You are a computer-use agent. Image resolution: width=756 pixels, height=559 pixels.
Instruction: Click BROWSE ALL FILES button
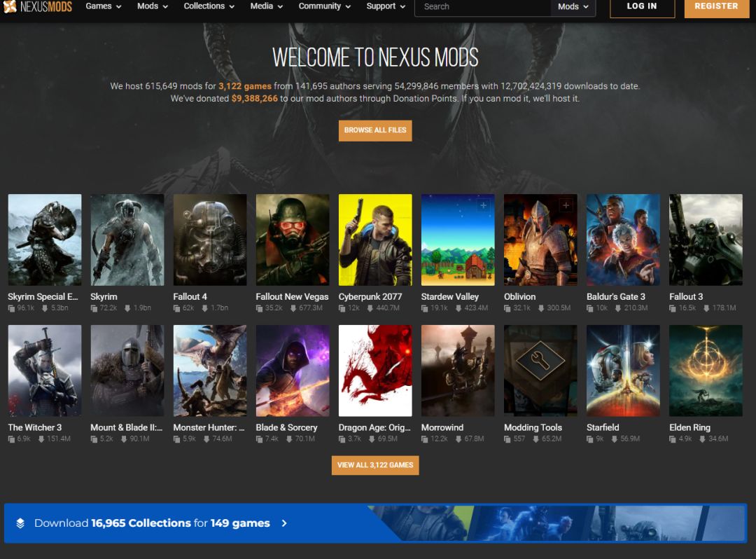(375, 130)
